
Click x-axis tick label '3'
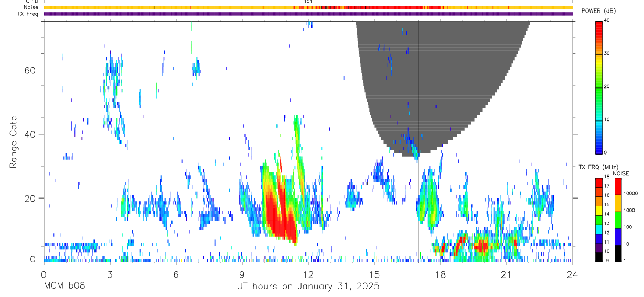point(110,275)
